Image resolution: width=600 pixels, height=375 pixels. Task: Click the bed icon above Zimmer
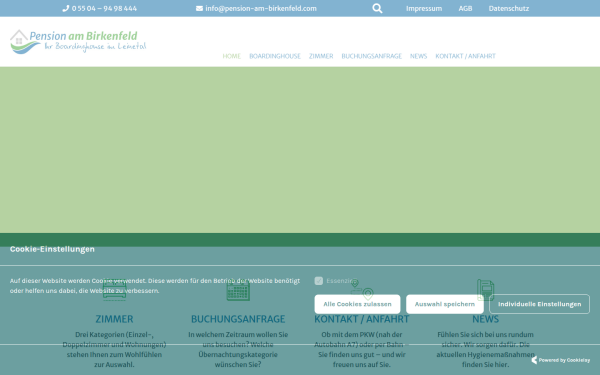(x=114, y=290)
